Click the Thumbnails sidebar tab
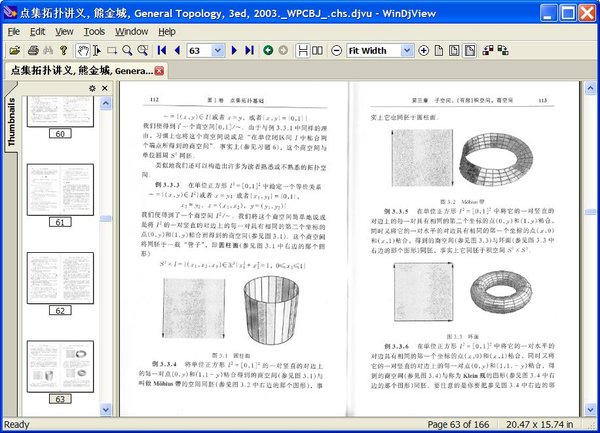This screenshot has width=600, height=433. [11, 122]
